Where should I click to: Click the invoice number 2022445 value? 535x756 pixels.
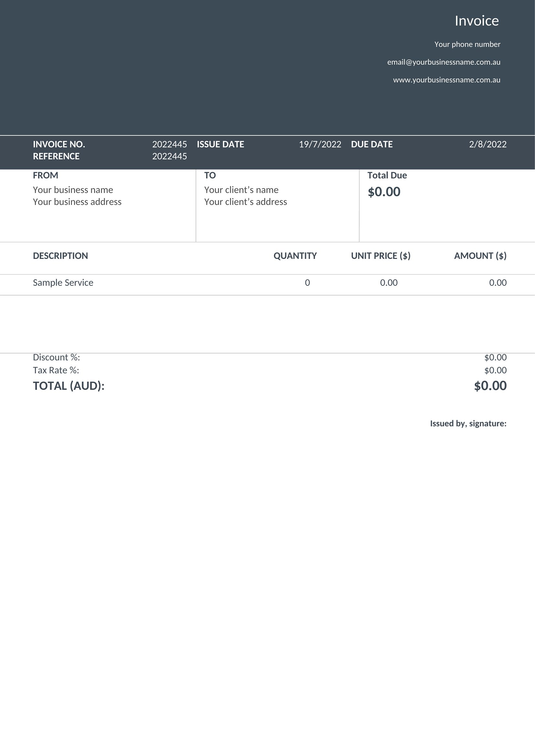coord(169,144)
